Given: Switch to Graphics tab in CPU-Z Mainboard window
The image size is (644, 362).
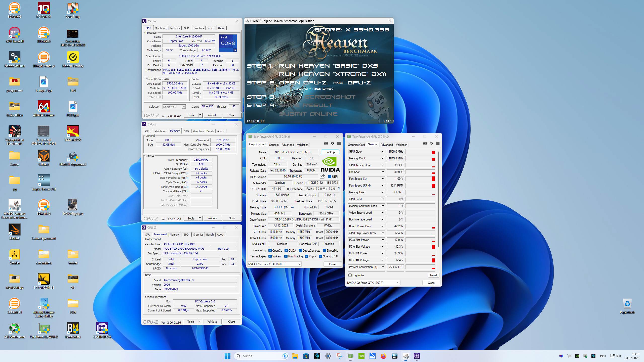Looking at the screenshot, I should [x=198, y=235].
